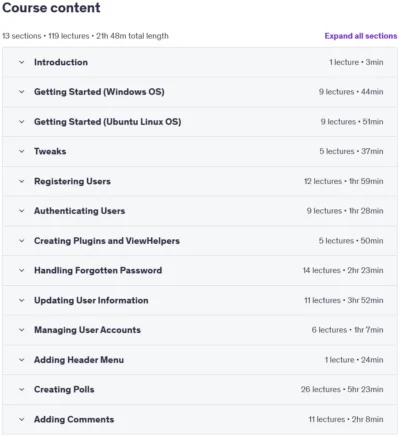Viewport: 400px width, 436px height.
Task: Expand Adding Comments chevron arrow
Action: tap(22, 419)
